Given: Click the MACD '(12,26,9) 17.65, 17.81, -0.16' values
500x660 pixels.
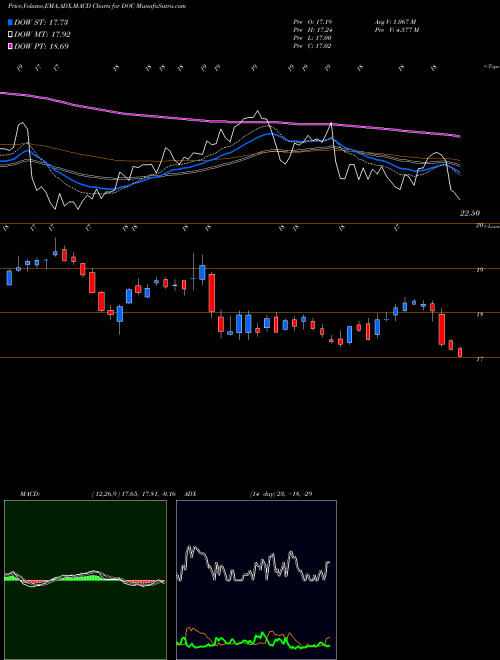Looking at the screenshot, I should pos(136,494).
